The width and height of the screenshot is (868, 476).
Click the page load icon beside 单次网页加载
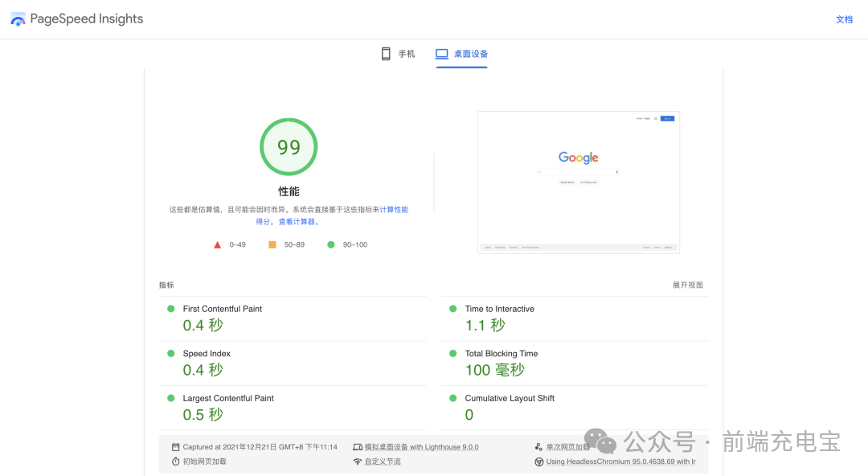click(x=537, y=446)
